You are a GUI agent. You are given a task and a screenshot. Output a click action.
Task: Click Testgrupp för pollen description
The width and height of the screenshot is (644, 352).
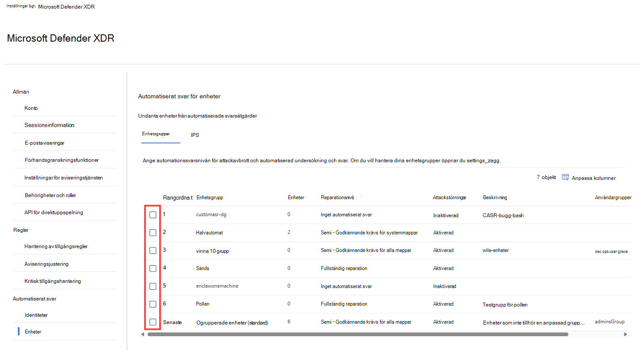[505, 305]
